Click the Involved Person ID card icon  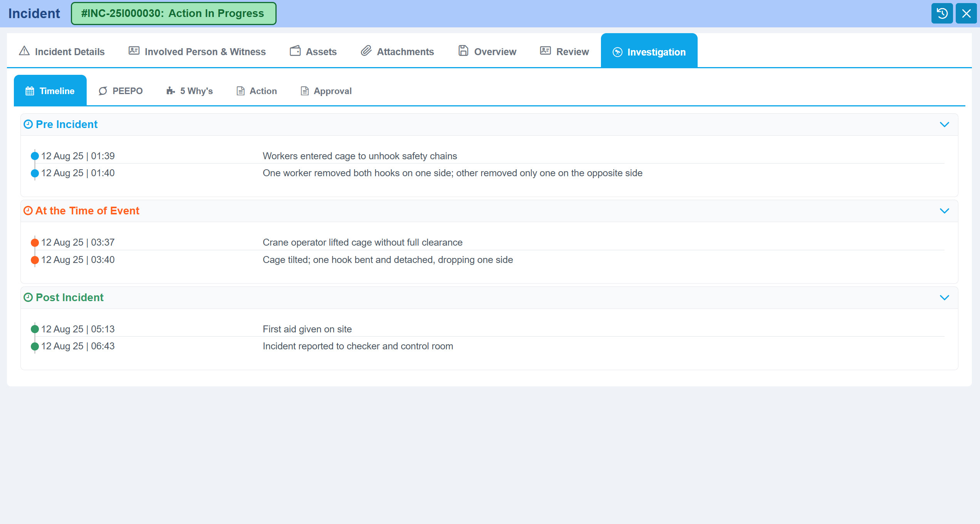(134, 51)
